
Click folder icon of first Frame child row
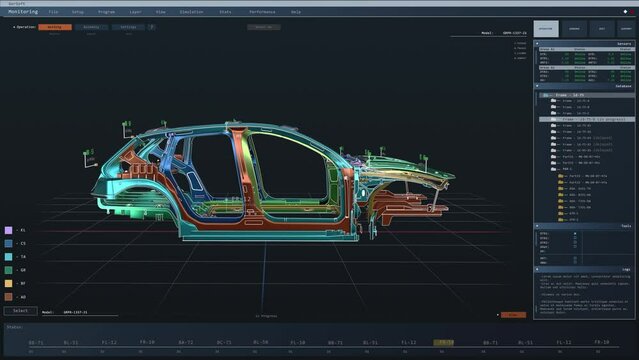(553, 101)
